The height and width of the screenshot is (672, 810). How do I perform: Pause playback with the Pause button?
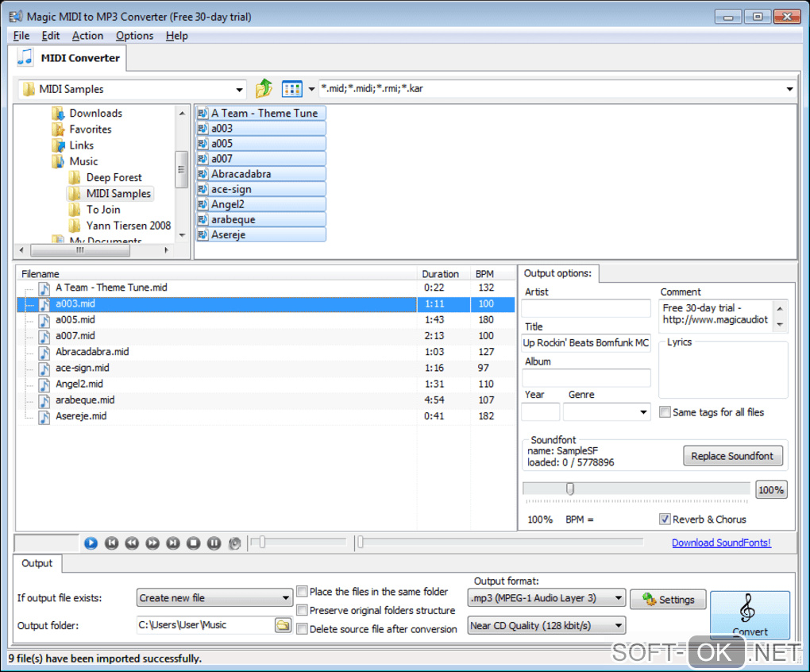(x=214, y=543)
